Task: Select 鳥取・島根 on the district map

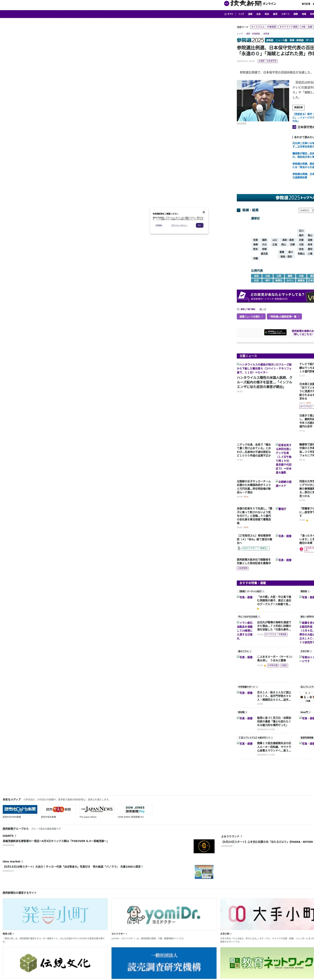Action: point(288,240)
